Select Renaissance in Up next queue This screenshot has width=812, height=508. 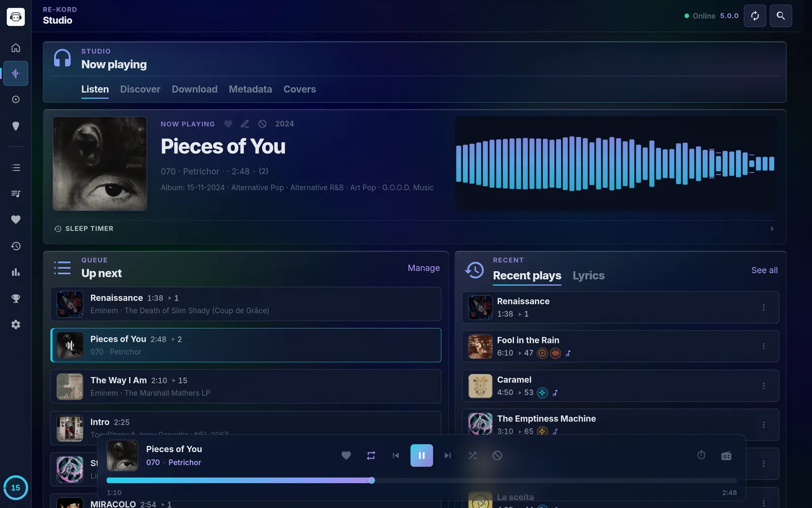[246, 304]
